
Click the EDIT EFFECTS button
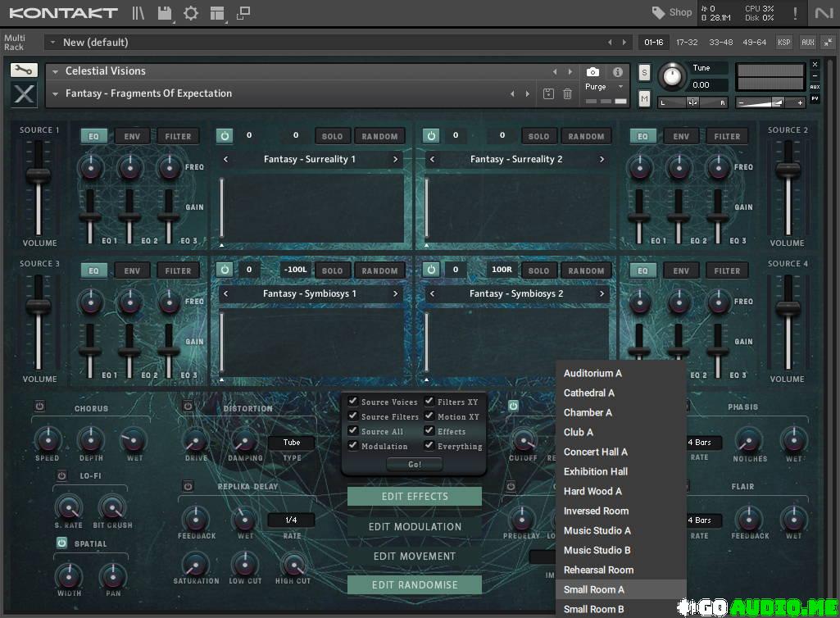[x=415, y=497]
